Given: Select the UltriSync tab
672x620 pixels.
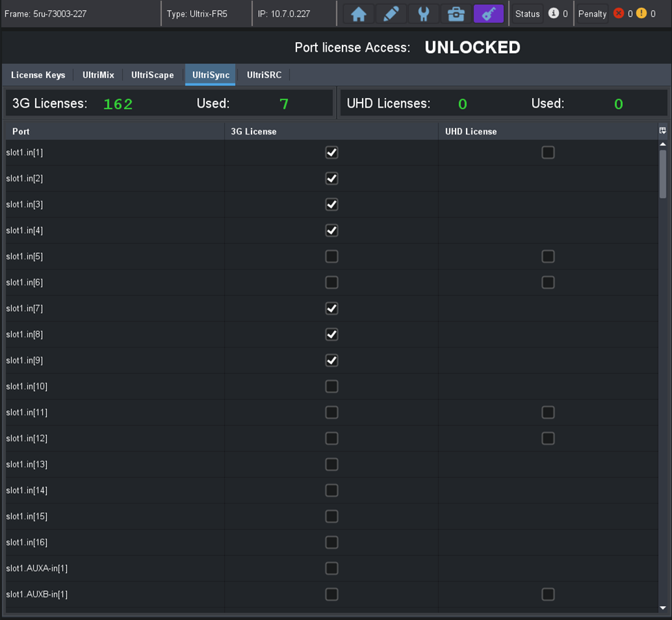Looking at the screenshot, I should tap(210, 75).
